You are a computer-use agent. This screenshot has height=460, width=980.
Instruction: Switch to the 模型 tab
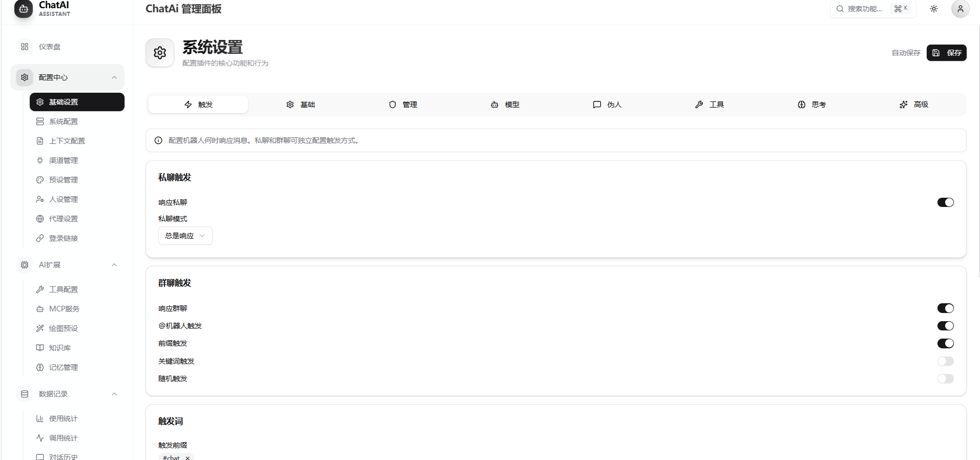click(505, 104)
